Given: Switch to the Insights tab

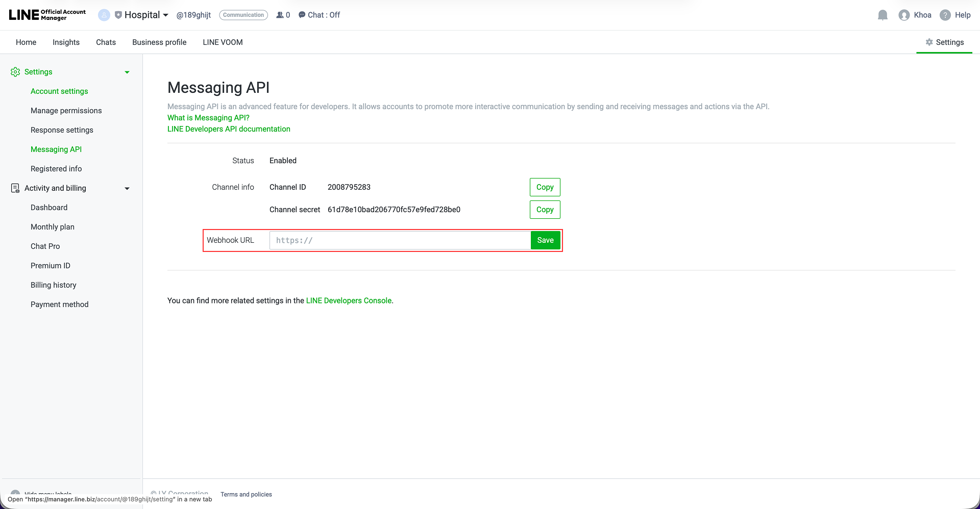Looking at the screenshot, I should [x=66, y=42].
